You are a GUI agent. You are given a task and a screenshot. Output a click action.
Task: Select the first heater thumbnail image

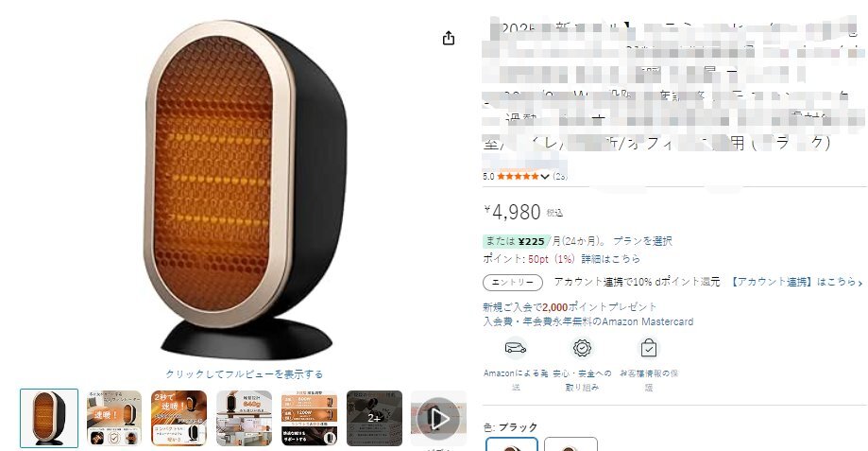point(49,418)
